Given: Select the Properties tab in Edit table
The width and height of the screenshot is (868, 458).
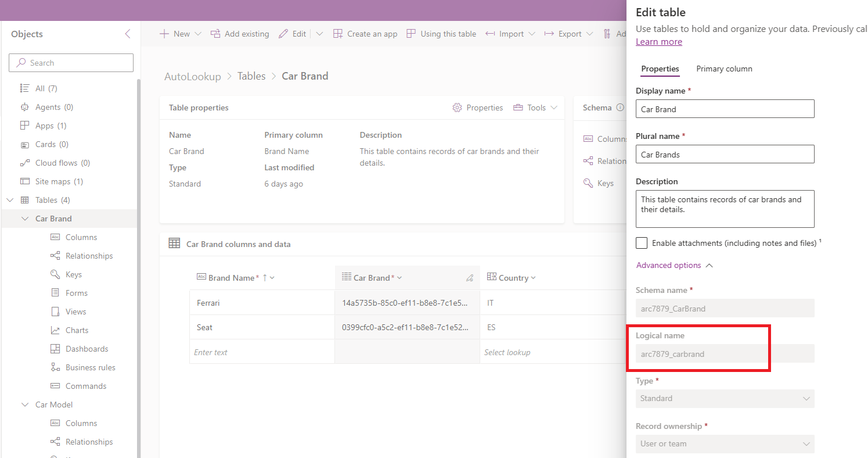Looking at the screenshot, I should point(660,69).
